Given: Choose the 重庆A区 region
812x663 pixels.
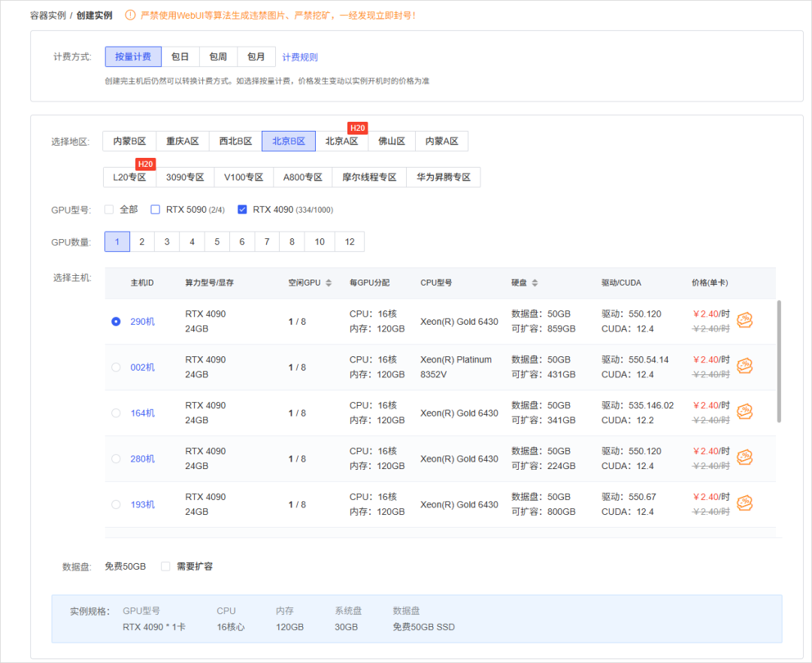Looking at the screenshot, I should tap(182, 141).
